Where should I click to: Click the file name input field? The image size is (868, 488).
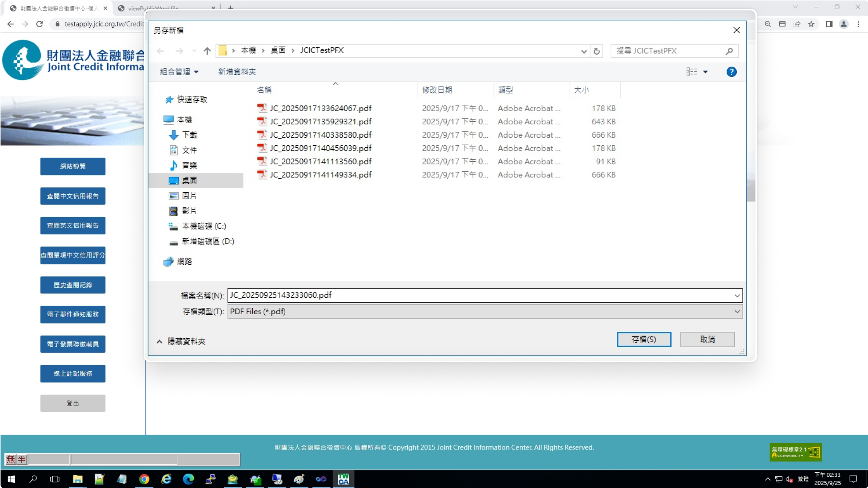click(x=478, y=295)
